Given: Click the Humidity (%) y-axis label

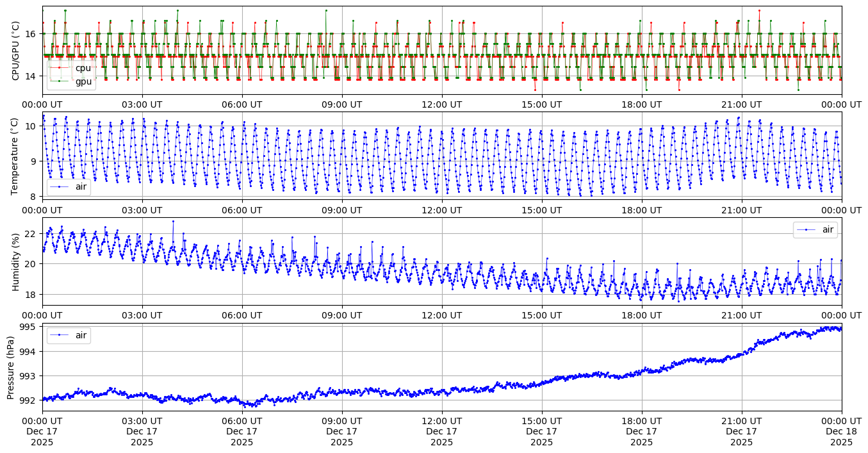Looking at the screenshot, I should coord(17,261).
